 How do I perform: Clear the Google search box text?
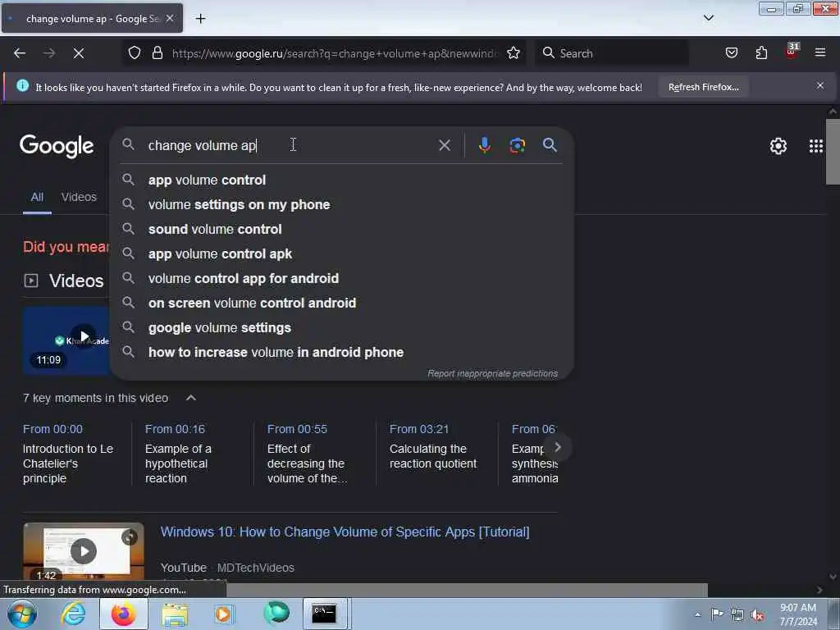pos(444,145)
